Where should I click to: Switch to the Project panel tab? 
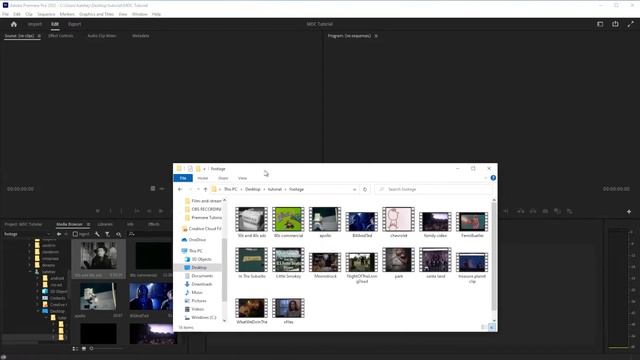point(23,224)
